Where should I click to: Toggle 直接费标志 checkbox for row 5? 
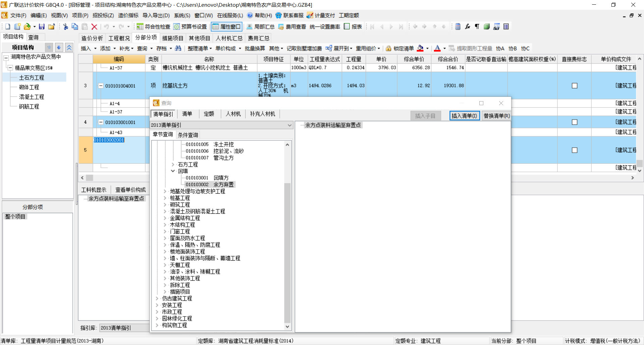(x=575, y=150)
